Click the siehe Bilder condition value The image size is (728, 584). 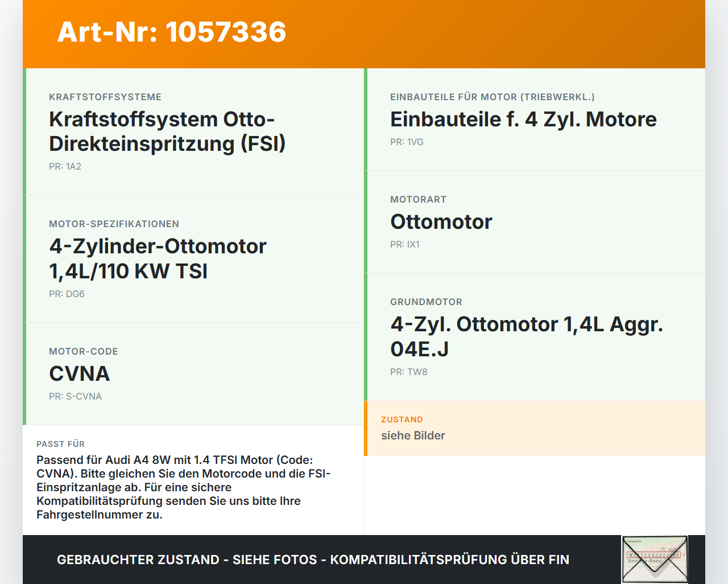413,436
